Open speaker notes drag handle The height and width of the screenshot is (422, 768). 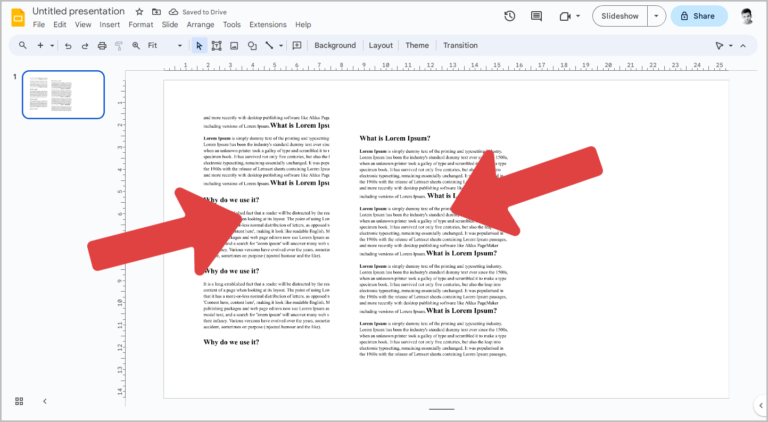click(x=441, y=409)
